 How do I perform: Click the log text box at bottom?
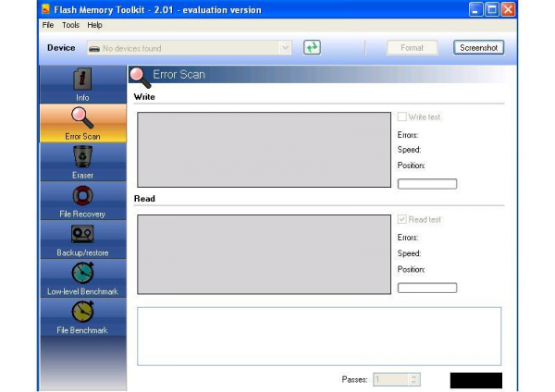319,337
